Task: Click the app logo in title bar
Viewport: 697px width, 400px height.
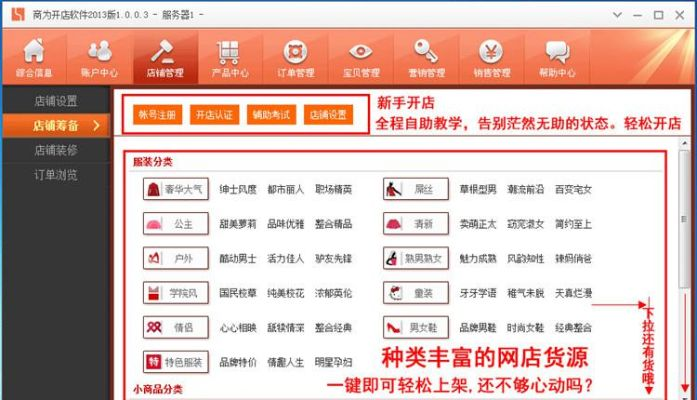Action: pos(18,14)
